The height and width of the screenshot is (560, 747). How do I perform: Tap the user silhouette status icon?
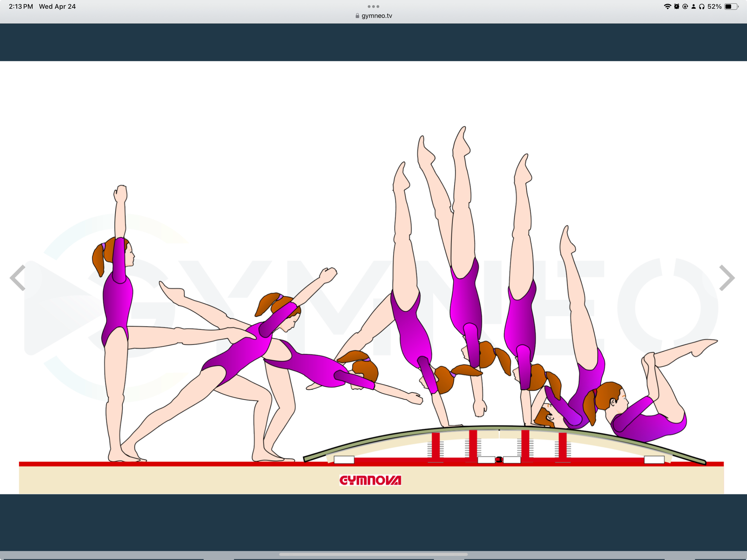[x=694, y=6]
